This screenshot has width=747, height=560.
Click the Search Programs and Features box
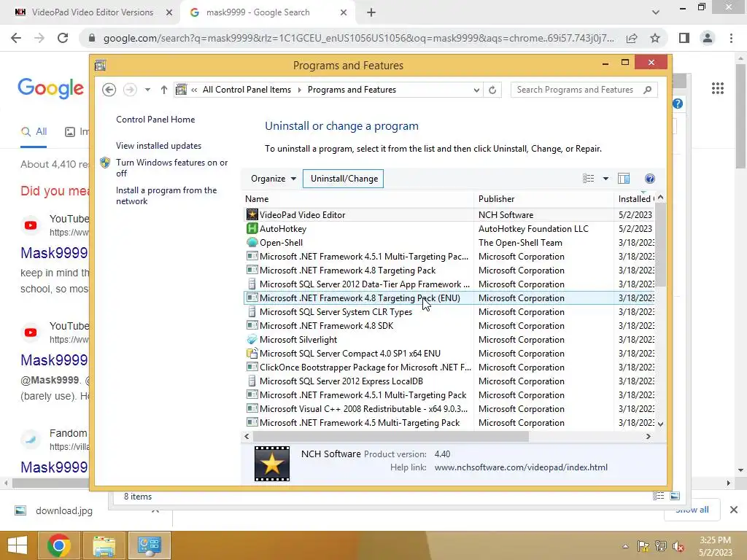584,90
